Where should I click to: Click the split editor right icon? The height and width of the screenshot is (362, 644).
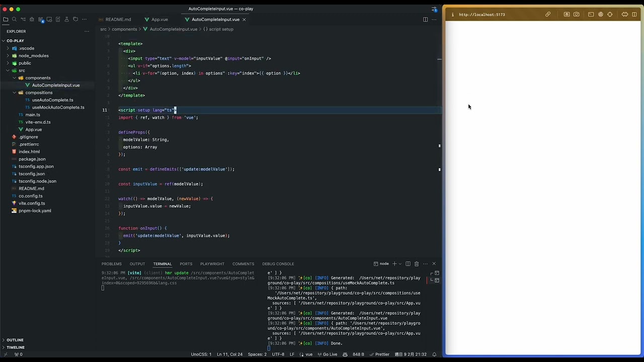pos(425,19)
